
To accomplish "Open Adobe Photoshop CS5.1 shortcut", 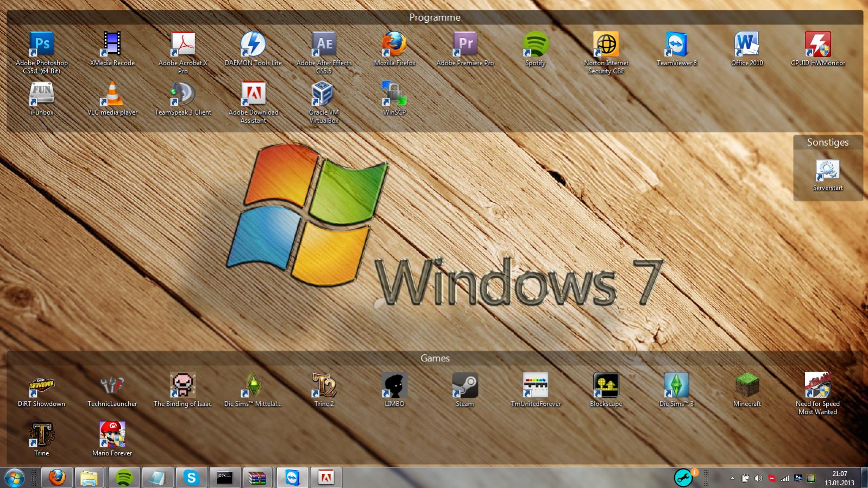I will click(42, 52).
